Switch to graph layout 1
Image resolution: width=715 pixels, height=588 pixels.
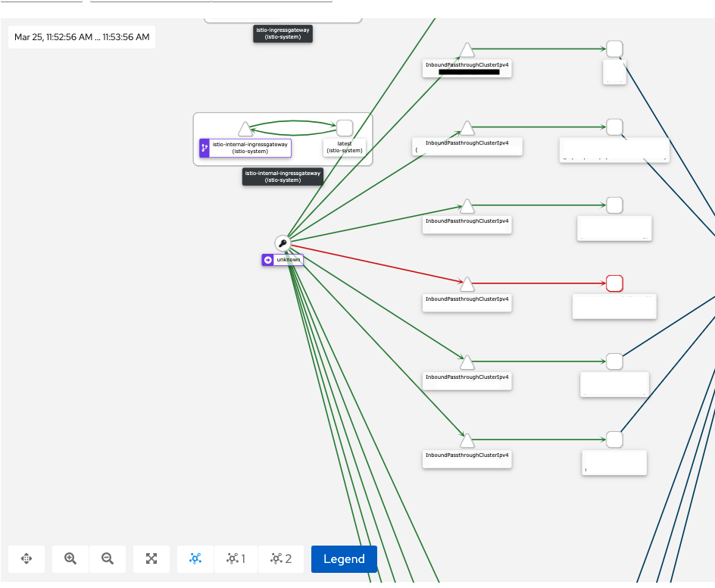pos(236,558)
